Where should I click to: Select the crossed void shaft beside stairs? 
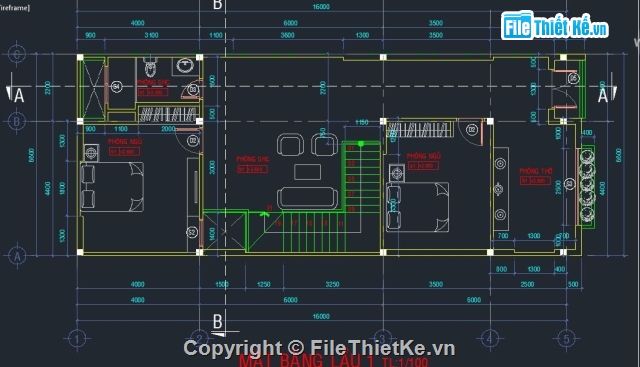click(x=224, y=231)
